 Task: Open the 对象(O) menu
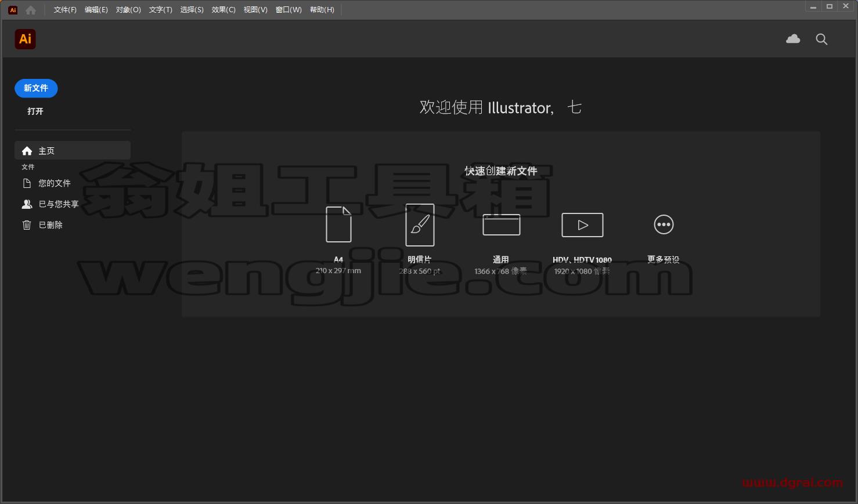pyautogui.click(x=128, y=10)
